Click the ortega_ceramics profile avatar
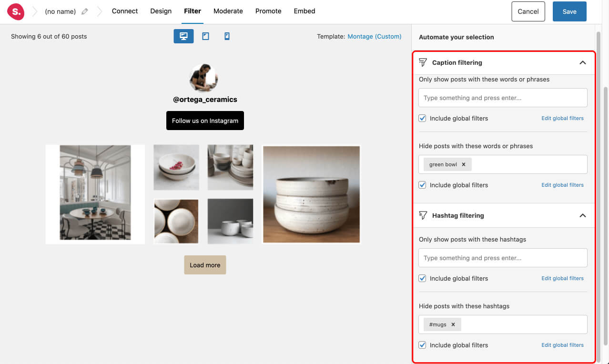This screenshot has height=364, width=609. 203,78
